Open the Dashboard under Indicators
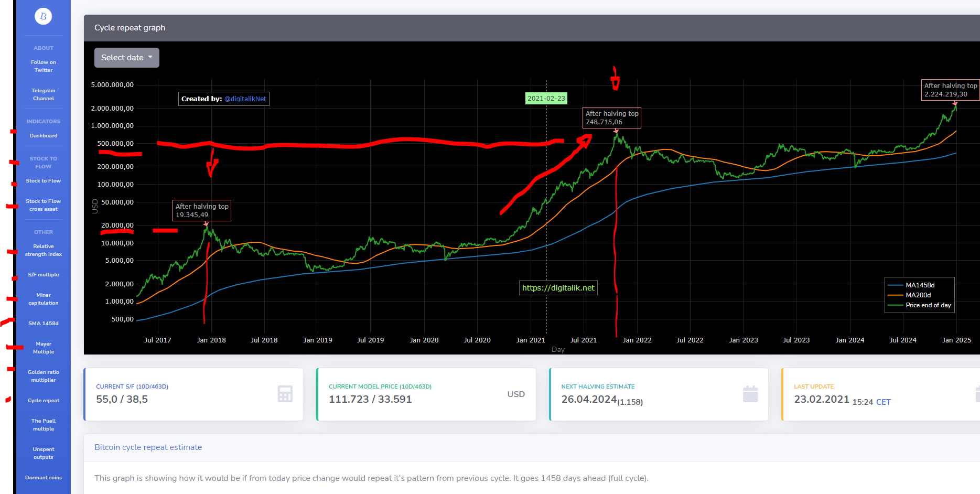Image resolution: width=980 pixels, height=494 pixels. 43,135
